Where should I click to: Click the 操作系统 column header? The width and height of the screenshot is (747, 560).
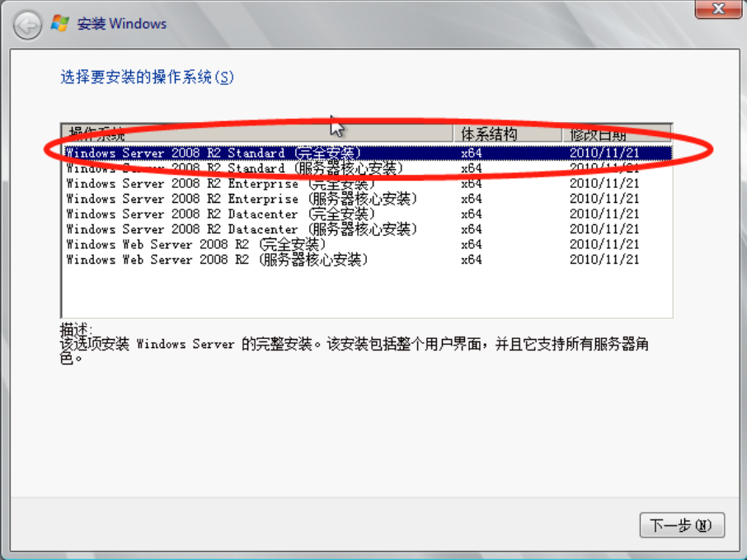point(257,134)
